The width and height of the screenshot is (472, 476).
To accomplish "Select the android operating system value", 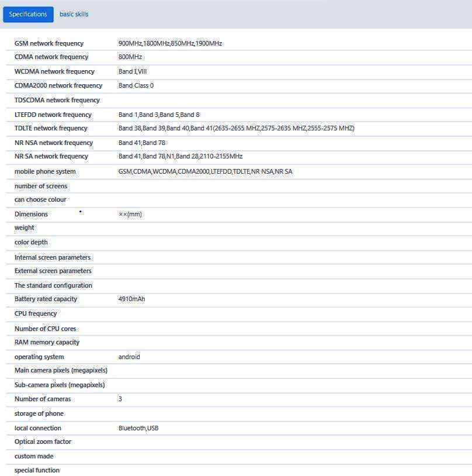I will (129, 357).
